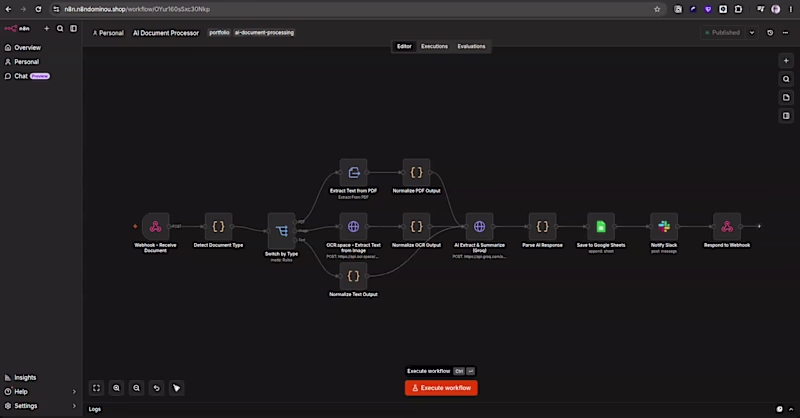This screenshot has height=418, width=800.
Task: Select the Notify Slack node
Action: tap(664, 227)
